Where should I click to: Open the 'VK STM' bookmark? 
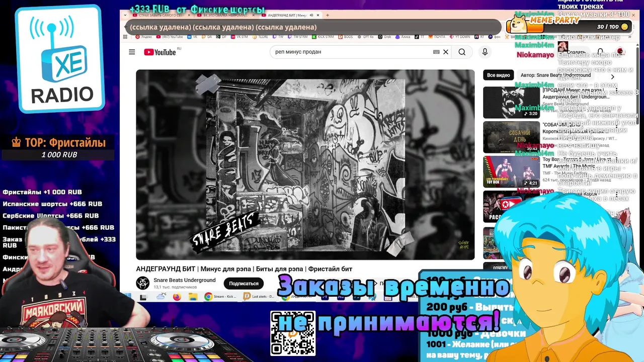238,36
